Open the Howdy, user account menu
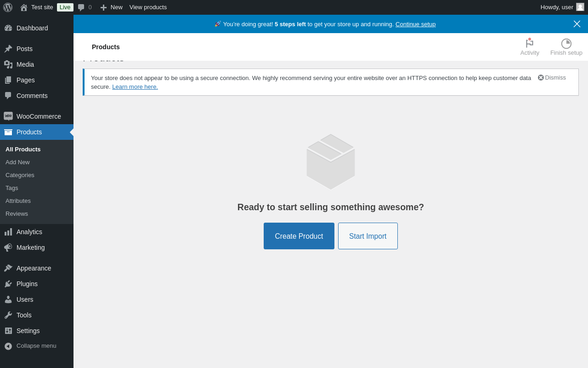Image resolution: width=588 pixels, height=368 pixels. (x=562, y=7)
